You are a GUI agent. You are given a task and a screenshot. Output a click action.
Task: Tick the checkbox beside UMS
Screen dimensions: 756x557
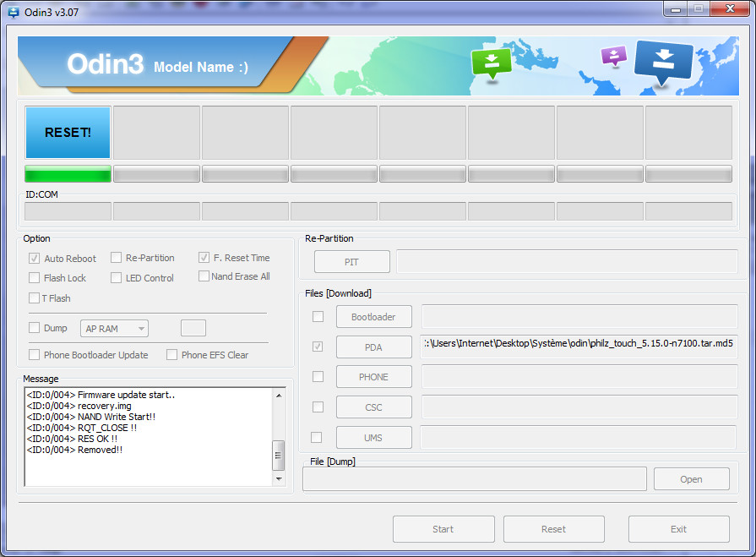tap(316, 438)
